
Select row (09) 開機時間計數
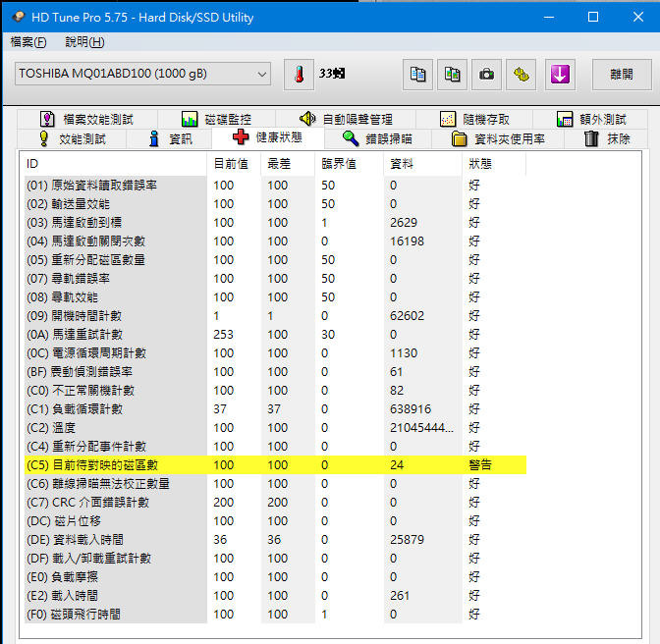tap(275, 316)
